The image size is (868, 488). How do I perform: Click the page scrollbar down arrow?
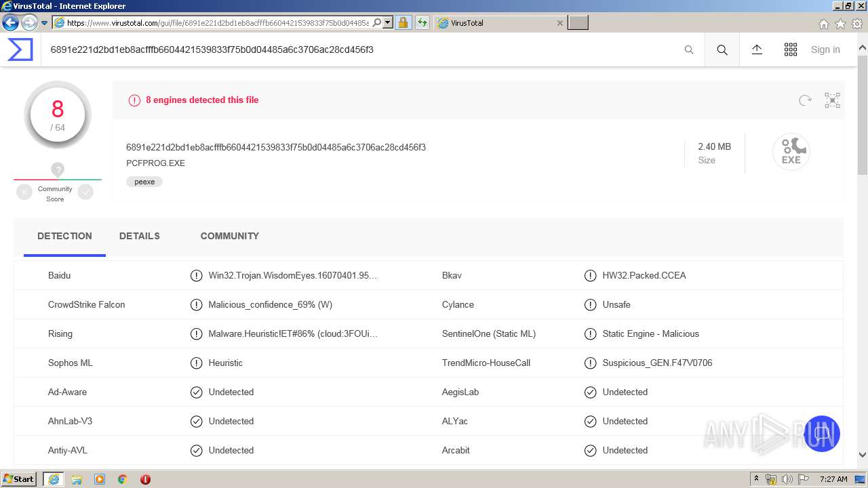pyautogui.click(x=863, y=455)
